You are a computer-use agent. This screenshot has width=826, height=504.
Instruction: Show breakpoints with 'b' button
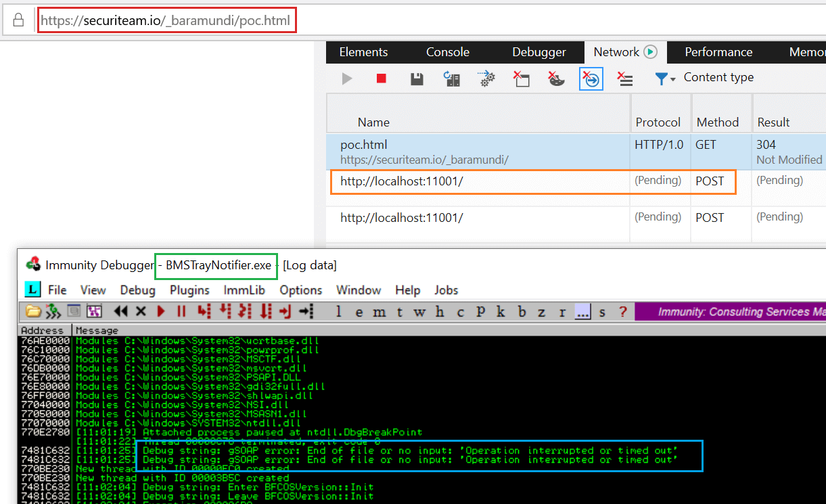[x=522, y=311]
